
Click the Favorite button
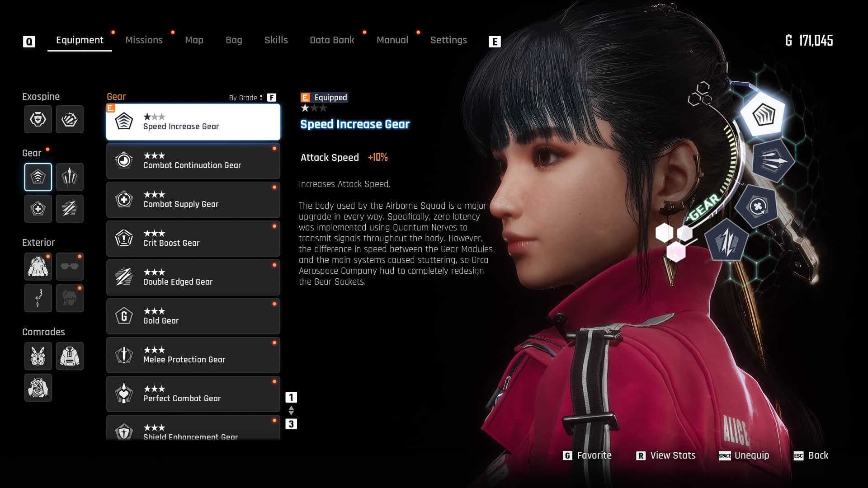[587, 455]
